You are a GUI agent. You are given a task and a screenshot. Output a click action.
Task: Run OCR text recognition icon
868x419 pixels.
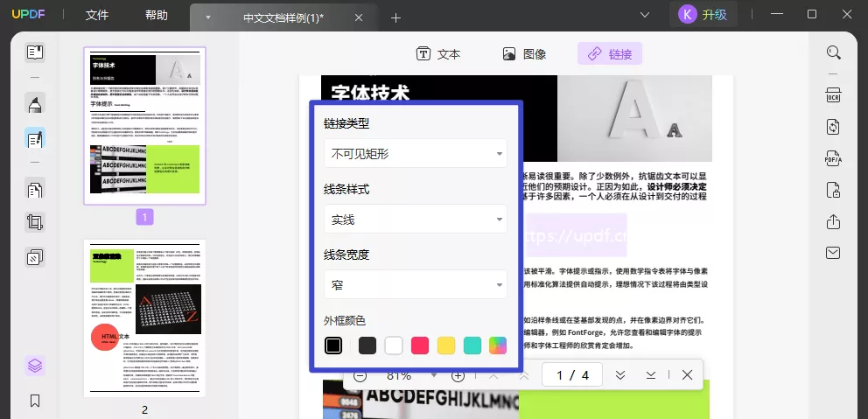[x=833, y=94]
